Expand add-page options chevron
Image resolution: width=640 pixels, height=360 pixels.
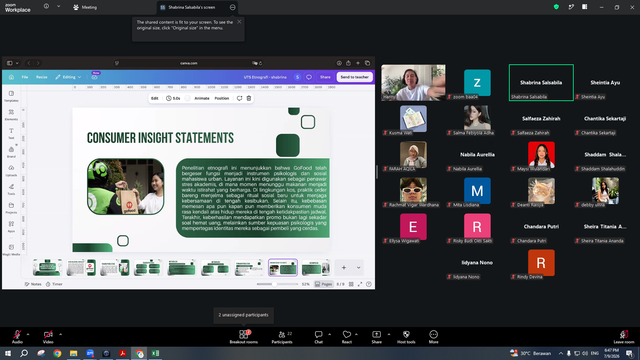point(358,268)
